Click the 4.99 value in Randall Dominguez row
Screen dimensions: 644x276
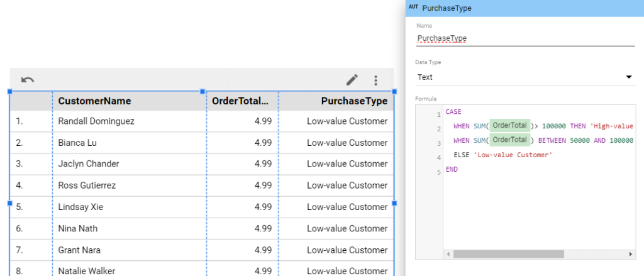tap(263, 121)
